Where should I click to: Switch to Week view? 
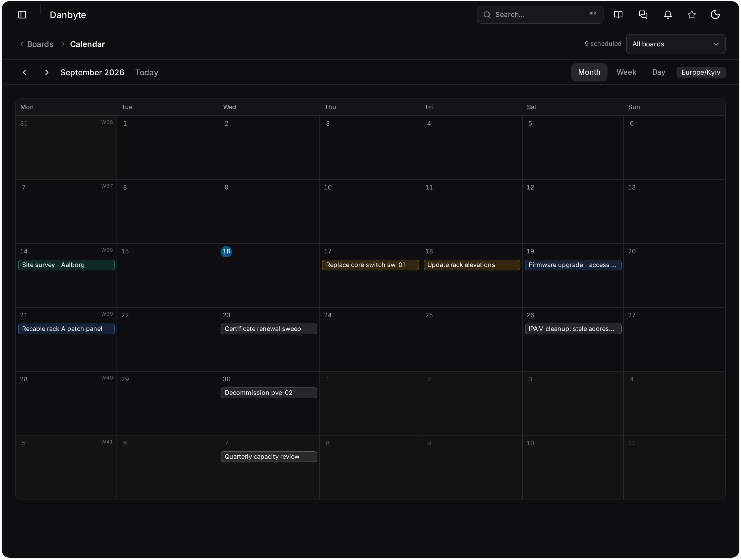point(626,72)
